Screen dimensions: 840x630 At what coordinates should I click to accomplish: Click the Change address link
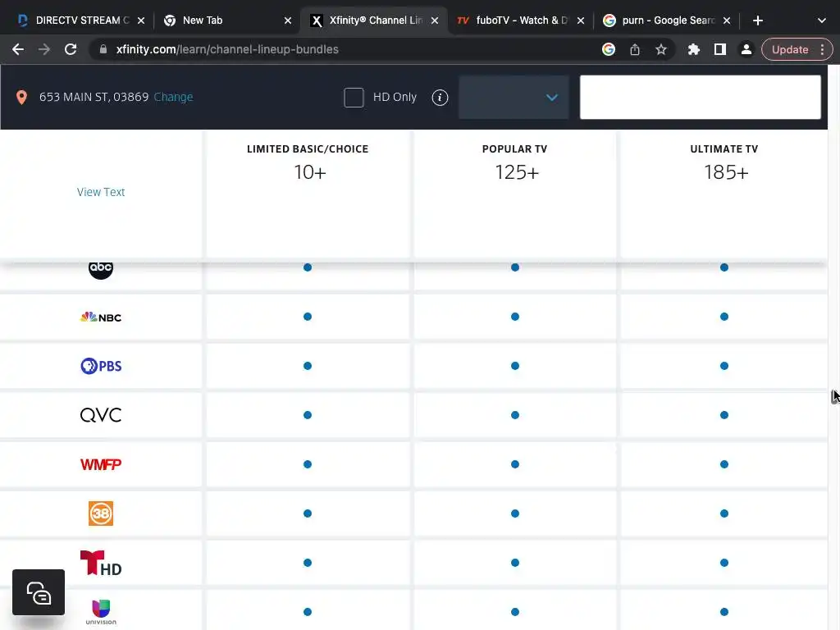click(x=173, y=97)
